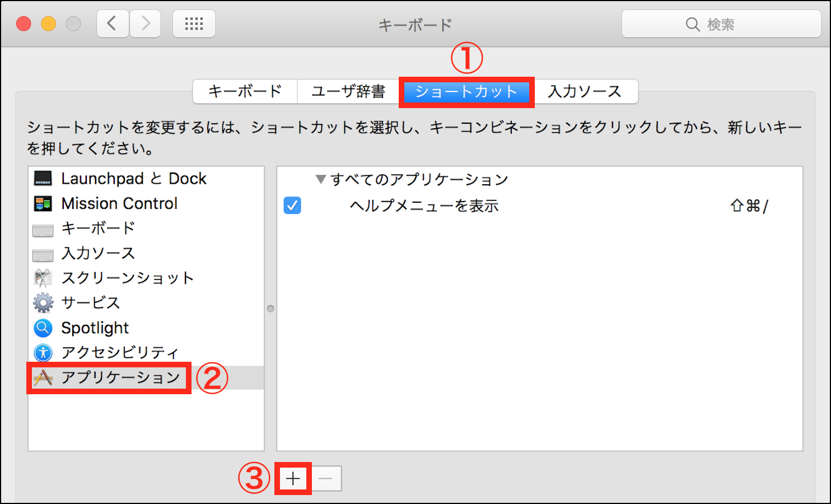This screenshot has width=831, height=504.
Task: Select スクリーンショット in the category list
Action: (x=146, y=278)
